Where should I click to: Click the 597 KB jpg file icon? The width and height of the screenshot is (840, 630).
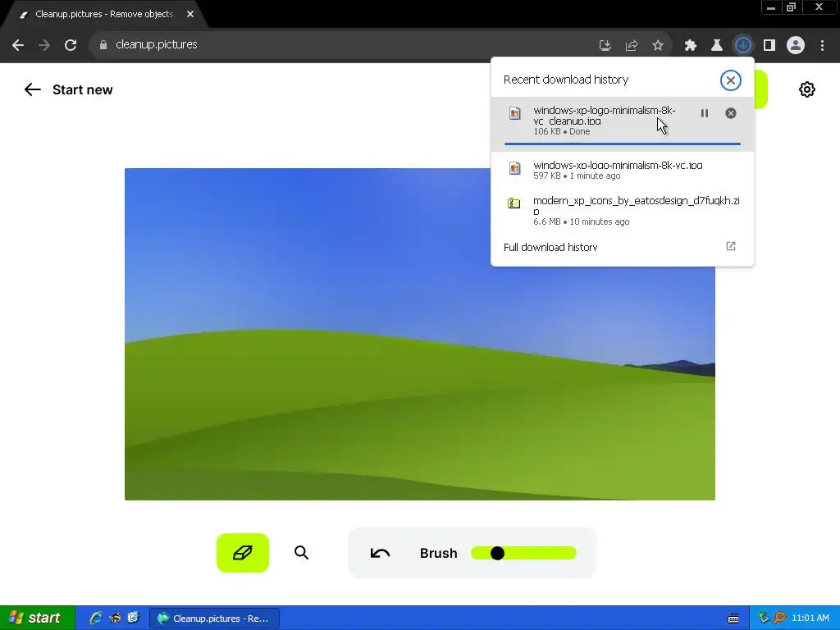[x=515, y=168]
